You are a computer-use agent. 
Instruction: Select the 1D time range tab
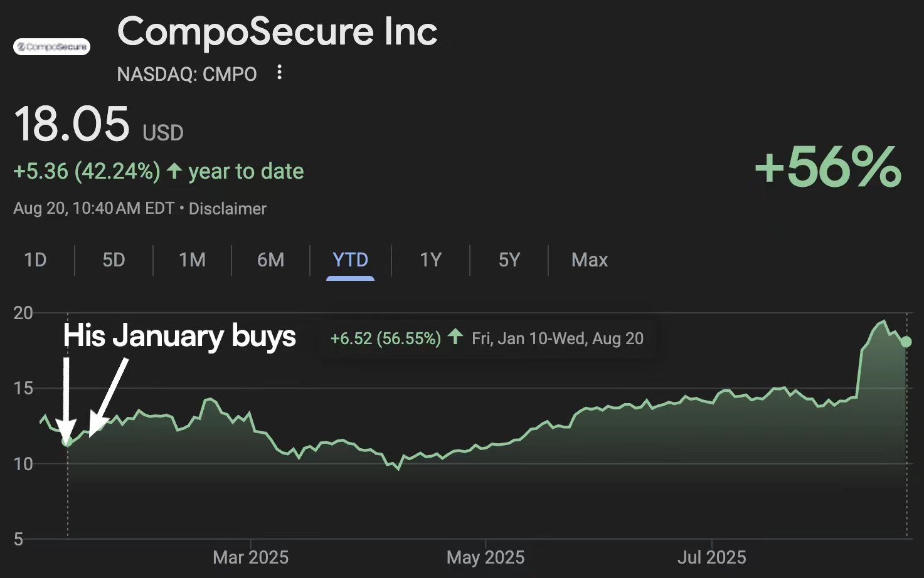[x=35, y=260]
